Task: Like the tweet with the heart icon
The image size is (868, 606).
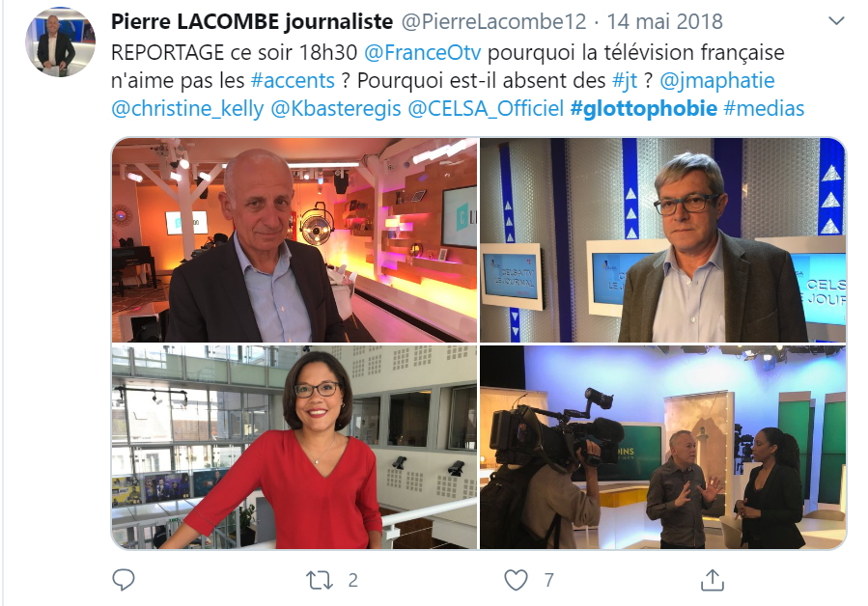Action: click(516, 580)
